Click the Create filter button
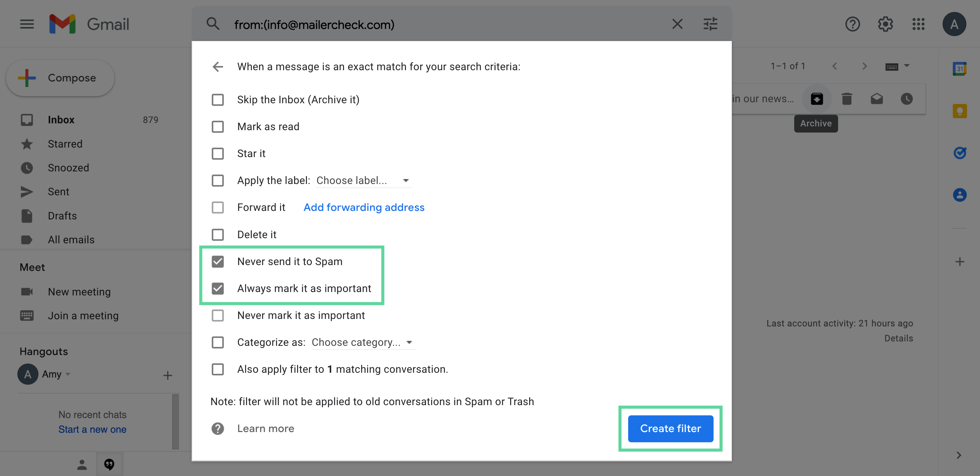The image size is (980, 476). click(671, 428)
